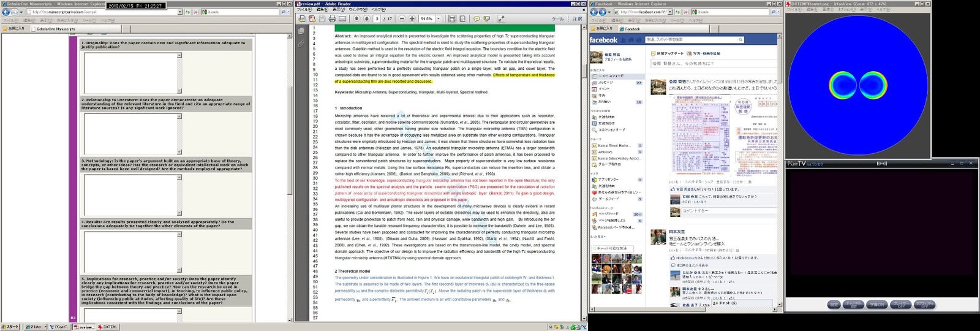Open the ヘルプ menu in Adobe Reader
The width and height of the screenshot is (980, 331).
379,9
